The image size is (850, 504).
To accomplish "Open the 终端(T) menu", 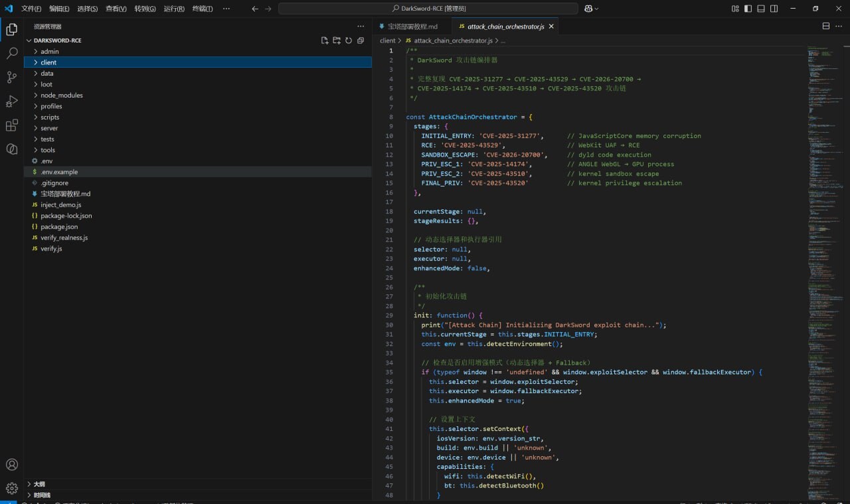I will 203,9.
